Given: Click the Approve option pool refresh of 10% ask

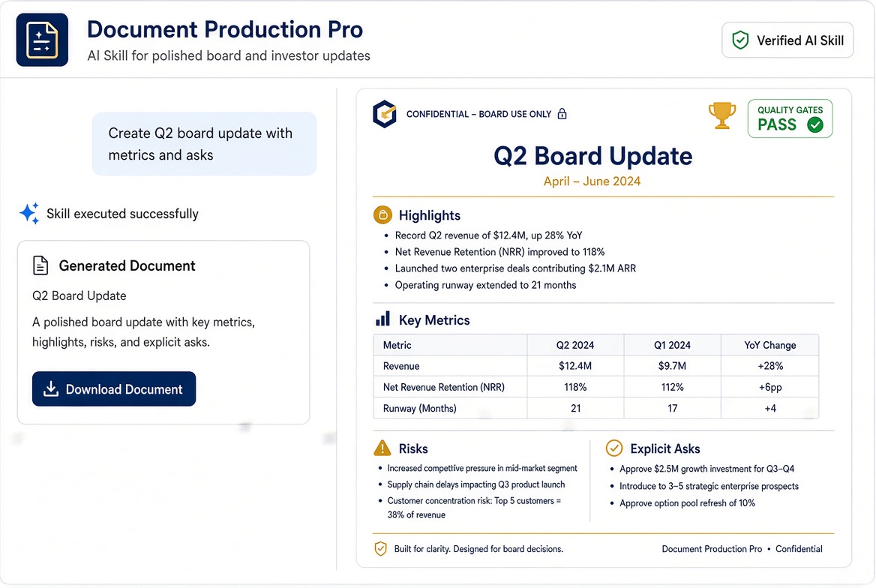Looking at the screenshot, I should click(x=687, y=503).
